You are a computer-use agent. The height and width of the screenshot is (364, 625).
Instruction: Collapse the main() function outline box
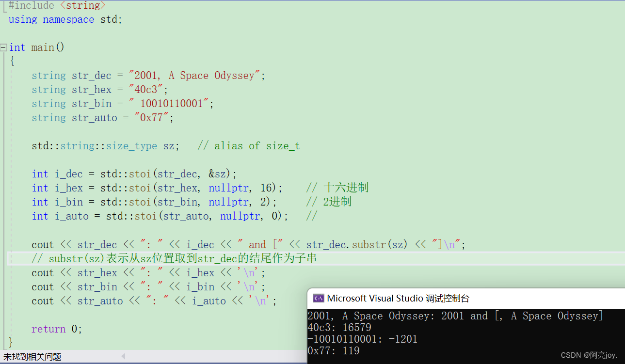tap(3, 47)
